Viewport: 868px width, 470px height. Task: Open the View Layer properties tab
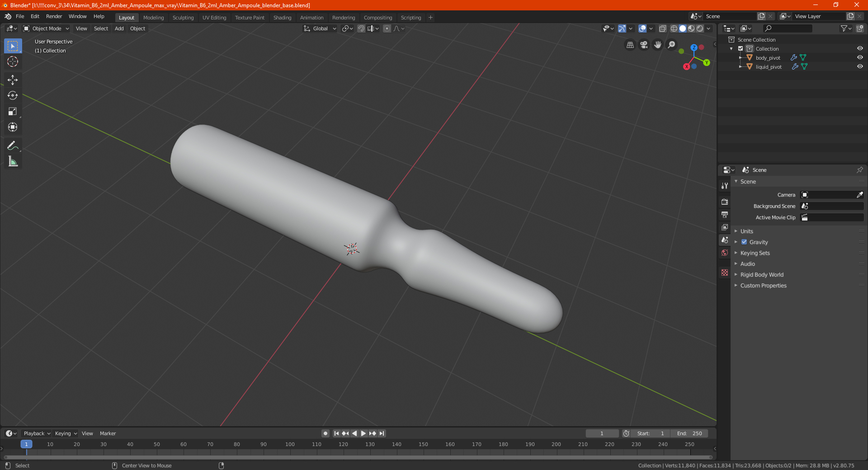(x=725, y=227)
